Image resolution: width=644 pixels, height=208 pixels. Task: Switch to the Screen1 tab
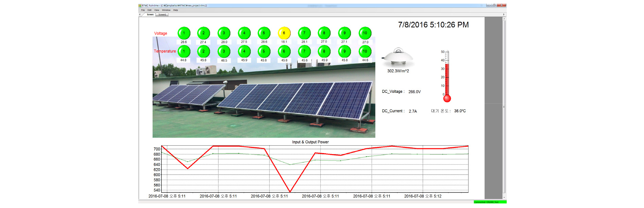162,15
